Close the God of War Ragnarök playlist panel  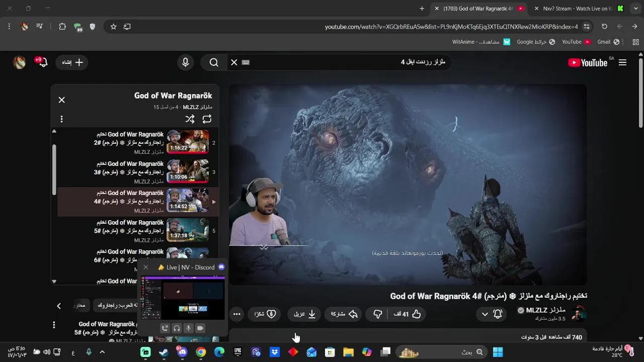point(61,100)
